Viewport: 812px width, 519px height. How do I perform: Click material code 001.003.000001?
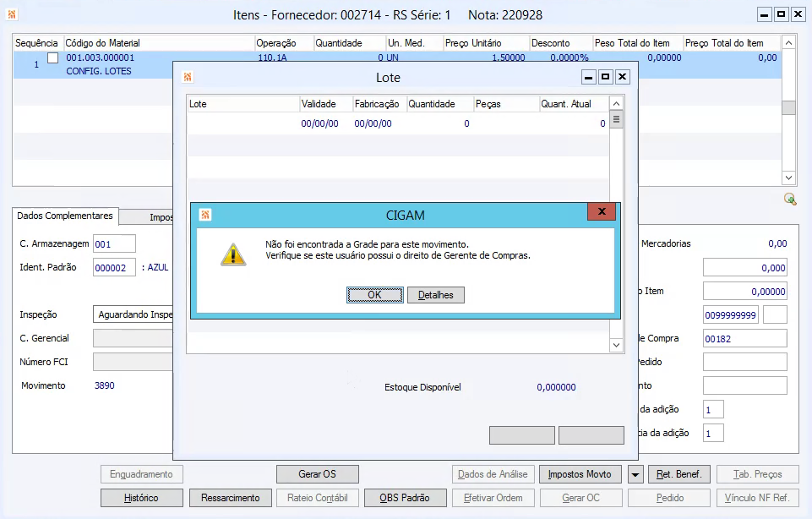coord(100,58)
